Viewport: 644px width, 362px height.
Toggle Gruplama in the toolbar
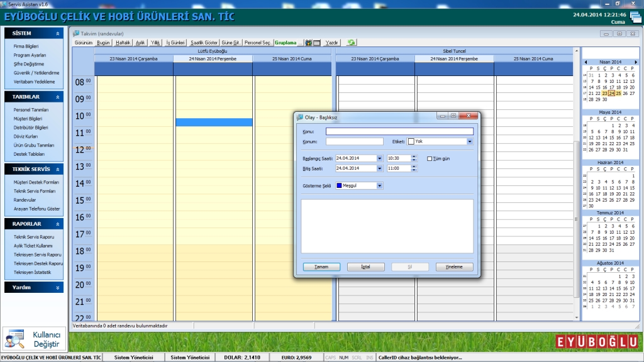click(286, 43)
